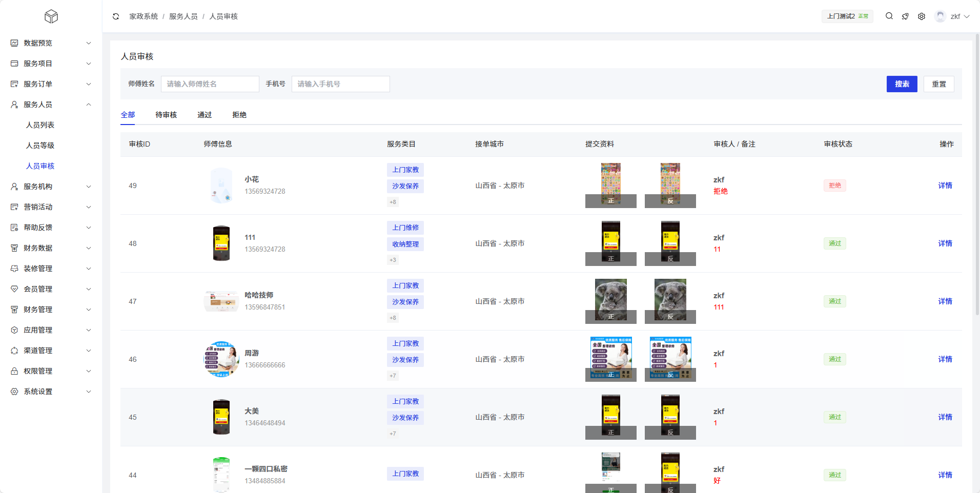Click the rocket icon in top bar
The width and height of the screenshot is (980, 493).
pos(905,16)
